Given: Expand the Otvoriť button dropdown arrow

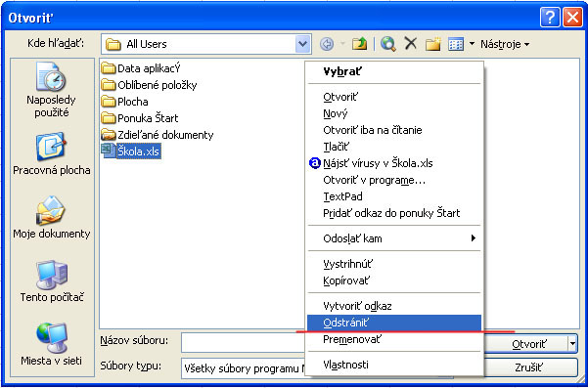Looking at the screenshot, I should point(572,343).
